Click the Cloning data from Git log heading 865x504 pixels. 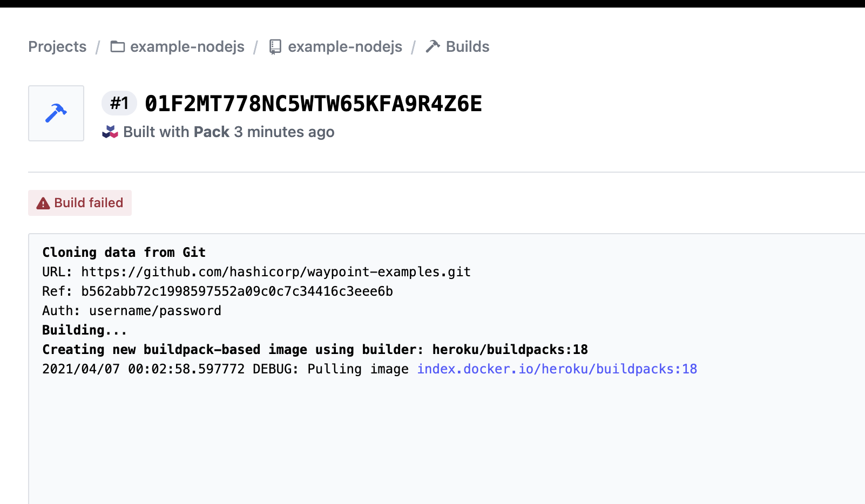click(x=123, y=252)
